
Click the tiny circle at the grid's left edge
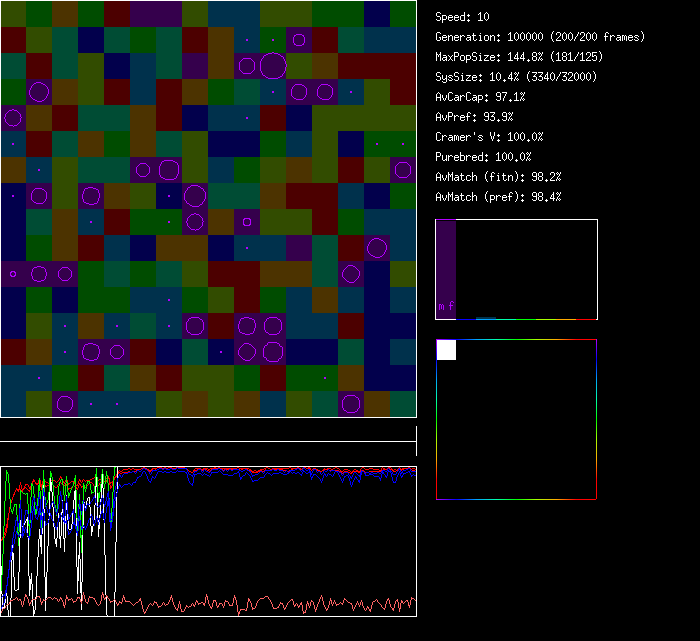click(13, 273)
